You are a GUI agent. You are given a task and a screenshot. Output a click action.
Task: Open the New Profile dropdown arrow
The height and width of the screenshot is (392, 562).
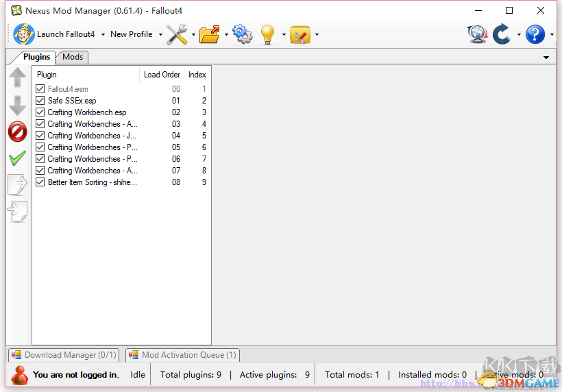pyautogui.click(x=160, y=35)
